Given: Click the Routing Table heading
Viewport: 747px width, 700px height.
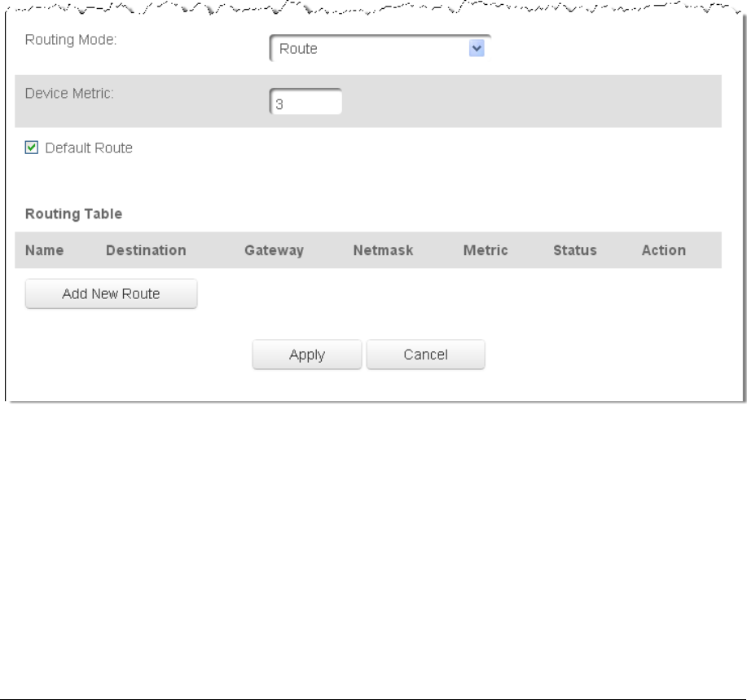Looking at the screenshot, I should click(x=73, y=214).
